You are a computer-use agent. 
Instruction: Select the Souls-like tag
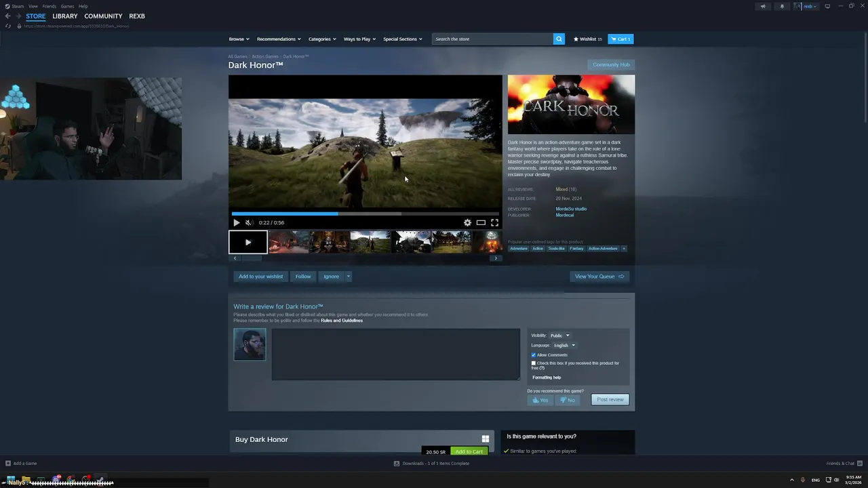[557, 249]
